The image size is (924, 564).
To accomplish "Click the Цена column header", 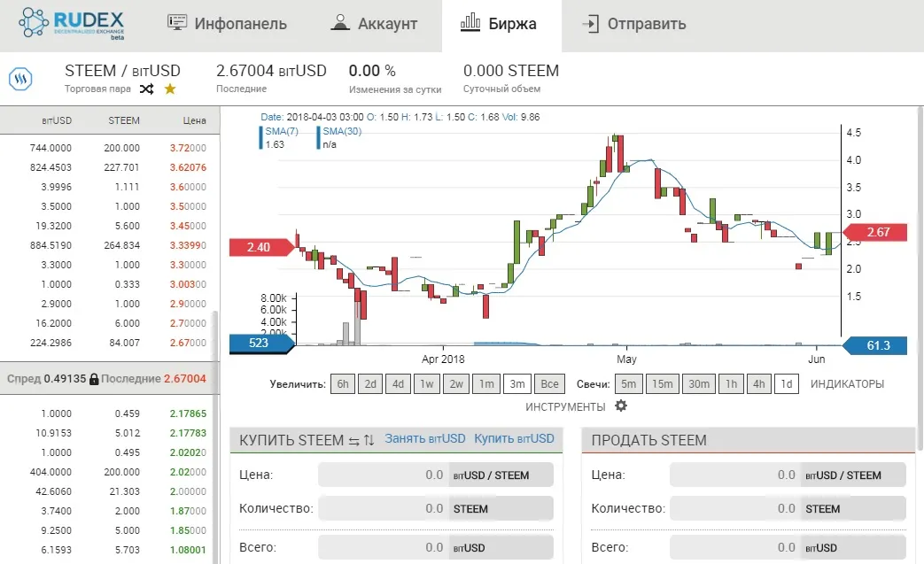I will coord(195,120).
